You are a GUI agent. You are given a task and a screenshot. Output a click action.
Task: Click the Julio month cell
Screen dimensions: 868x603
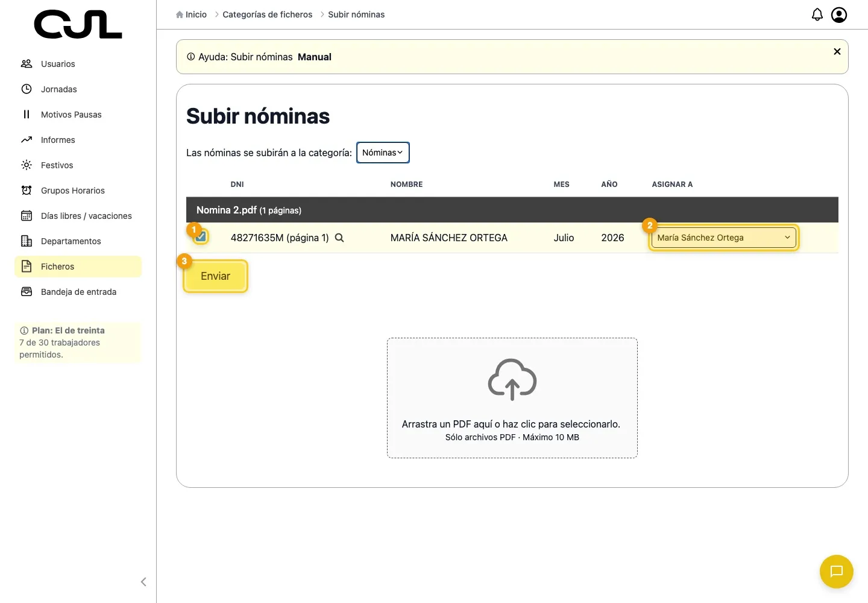[x=564, y=238]
